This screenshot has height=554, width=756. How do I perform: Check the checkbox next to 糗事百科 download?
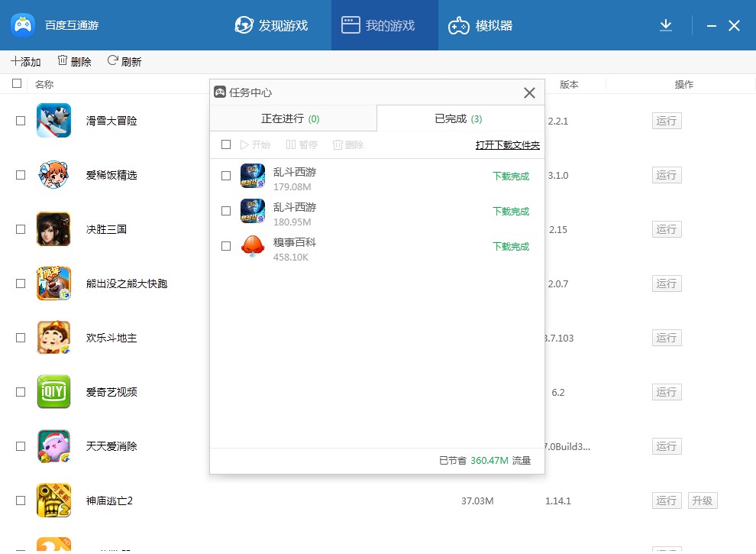coord(226,246)
